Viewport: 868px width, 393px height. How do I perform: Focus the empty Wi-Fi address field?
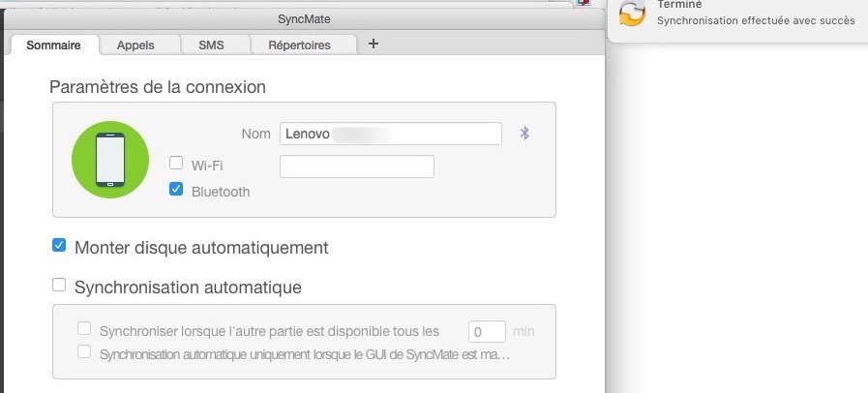(x=356, y=166)
